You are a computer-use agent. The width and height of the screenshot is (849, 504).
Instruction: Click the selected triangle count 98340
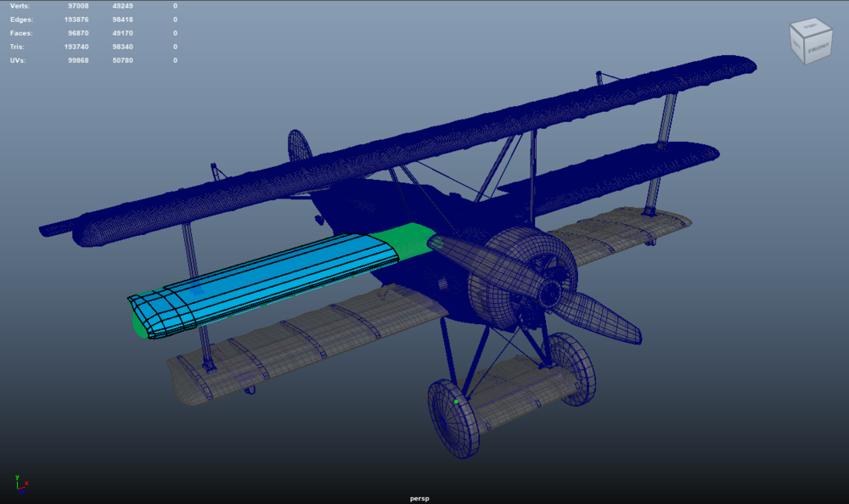click(x=122, y=47)
